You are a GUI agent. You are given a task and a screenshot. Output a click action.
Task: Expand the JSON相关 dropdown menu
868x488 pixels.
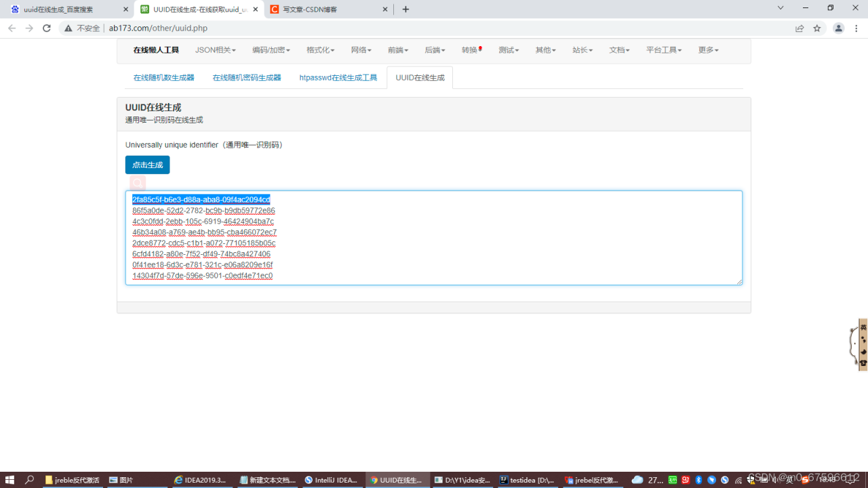click(216, 50)
